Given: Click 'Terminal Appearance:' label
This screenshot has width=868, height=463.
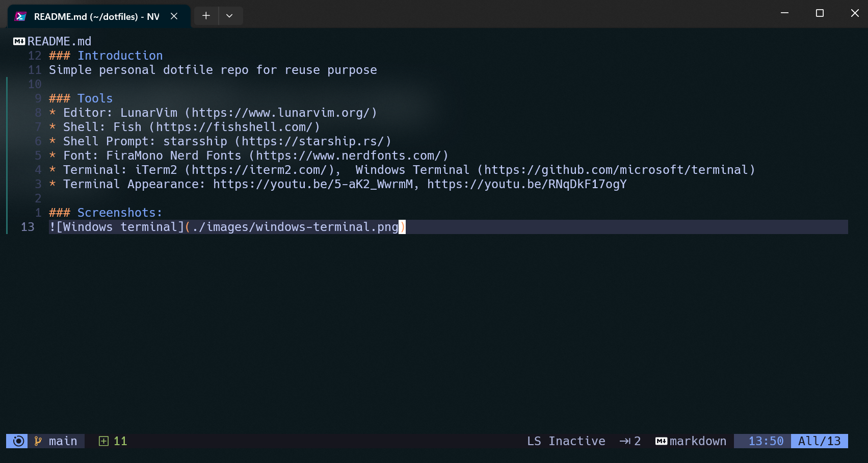Looking at the screenshot, I should pyautogui.click(x=135, y=184).
